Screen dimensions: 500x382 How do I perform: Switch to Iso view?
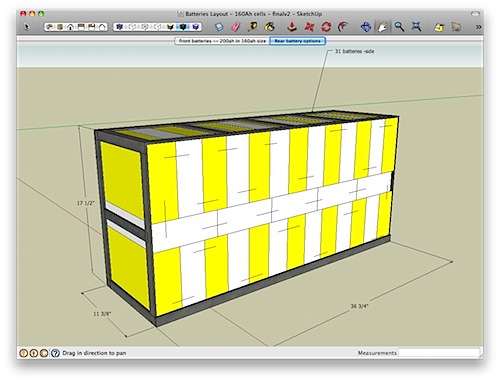[50, 27]
